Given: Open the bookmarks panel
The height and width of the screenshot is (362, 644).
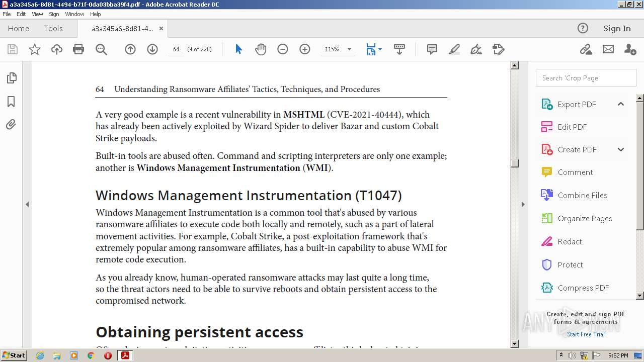Looking at the screenshot, I should coord(11,102).
